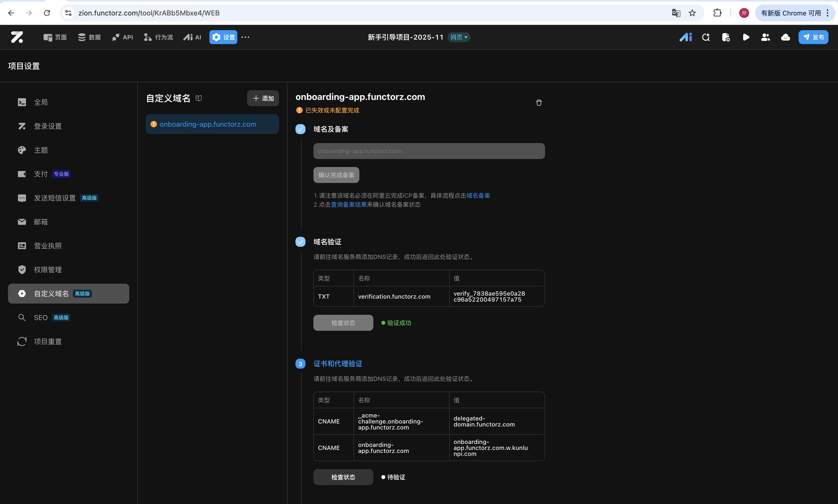Screen dimensions: 838x504
Task: Expand the 网页 platform dropdown
Action: click(459, 37)
